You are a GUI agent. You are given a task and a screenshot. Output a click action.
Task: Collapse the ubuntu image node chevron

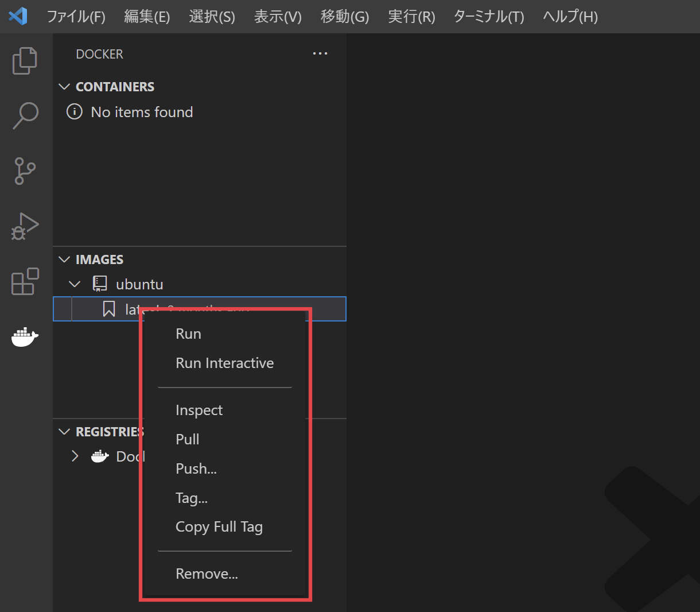75,284
